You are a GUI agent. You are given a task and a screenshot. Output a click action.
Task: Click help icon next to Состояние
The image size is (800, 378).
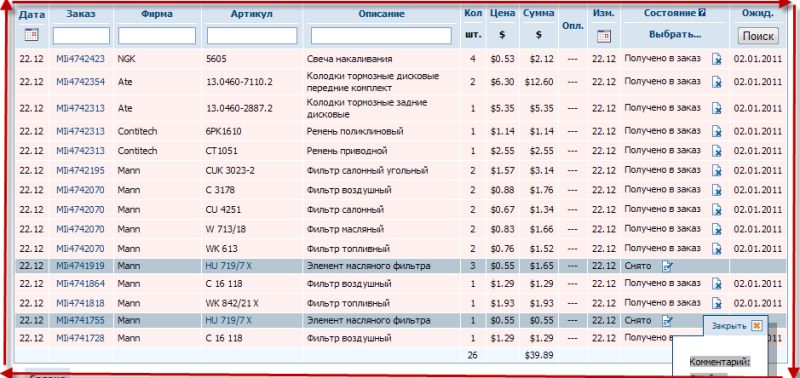coord(702,13)
